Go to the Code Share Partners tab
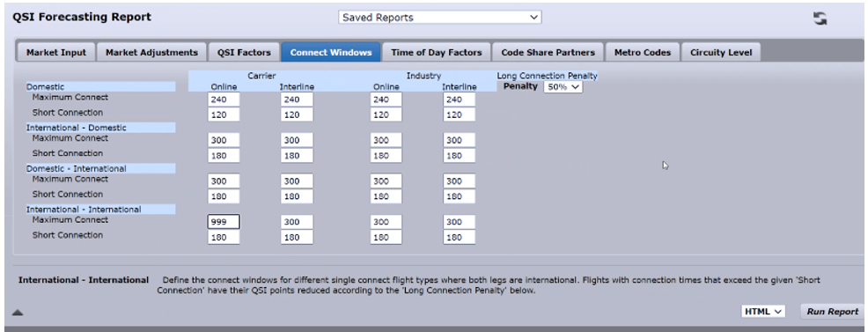 point(548,53)
